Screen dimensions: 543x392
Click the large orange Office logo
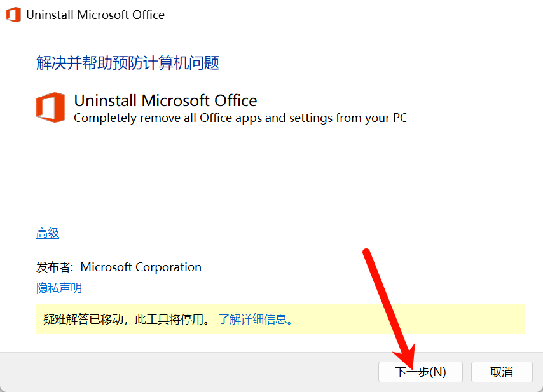tap(51, 107)
